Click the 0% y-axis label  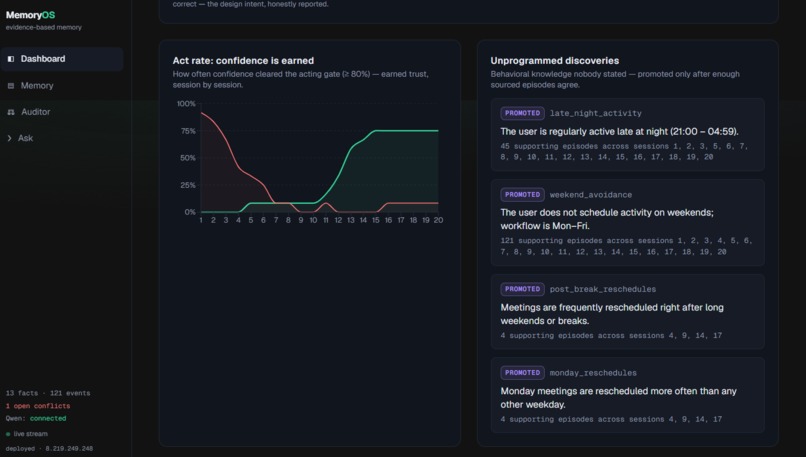[190, 212]
